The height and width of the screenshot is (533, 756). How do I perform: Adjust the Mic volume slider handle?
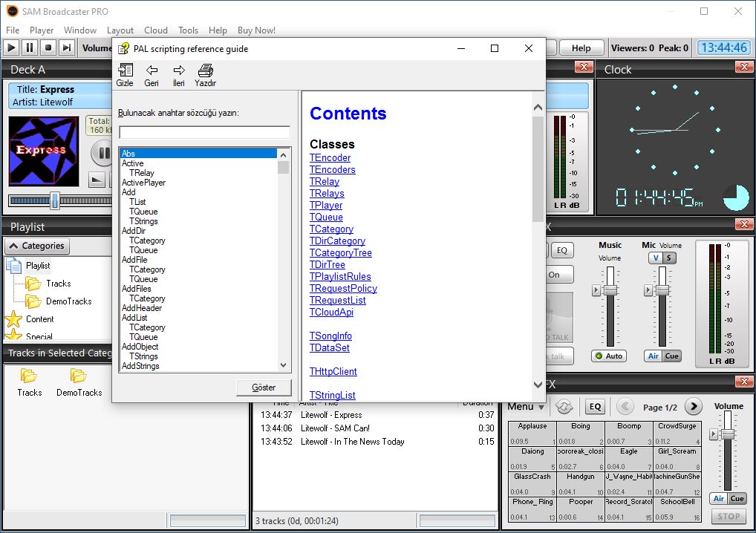click(662, 290)
